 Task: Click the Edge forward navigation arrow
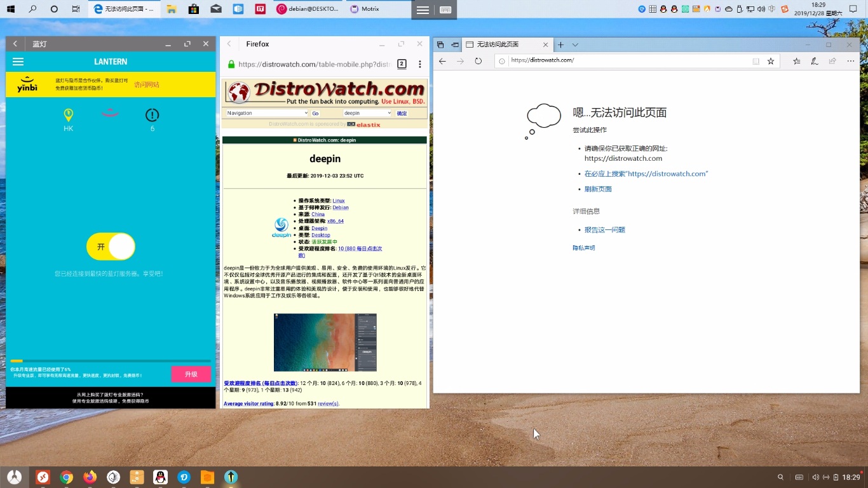pos(461,61)
